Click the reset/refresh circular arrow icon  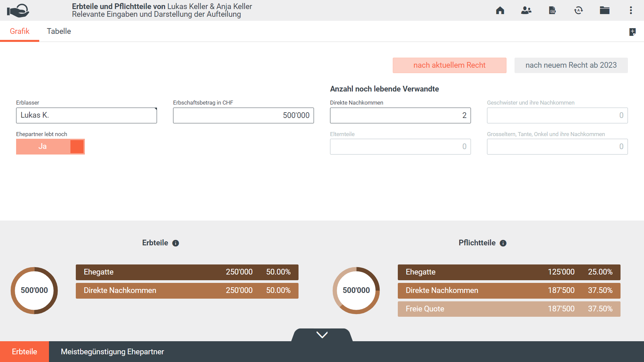click(579, 10)
